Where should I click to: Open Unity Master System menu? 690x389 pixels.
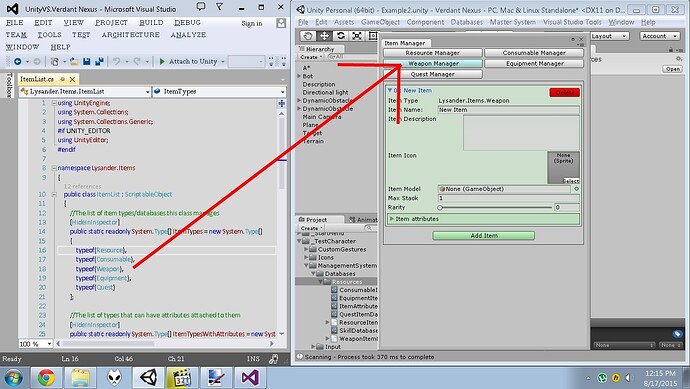click(513, 22)
